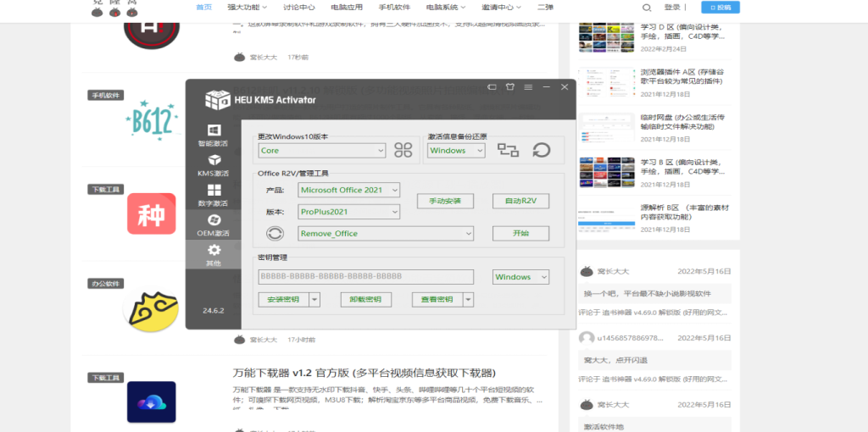Click the 登录 link in header
The height and width of the screenshot is (432, 868).
[672, 7]
